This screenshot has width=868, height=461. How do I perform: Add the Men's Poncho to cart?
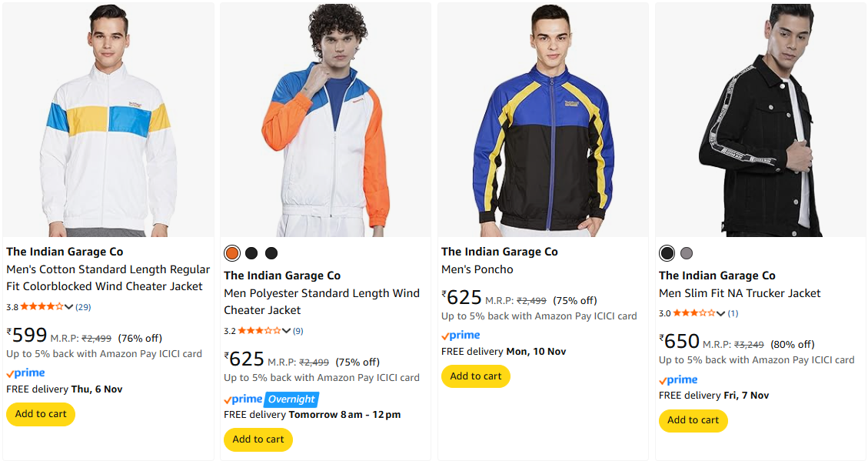[475, 376]
